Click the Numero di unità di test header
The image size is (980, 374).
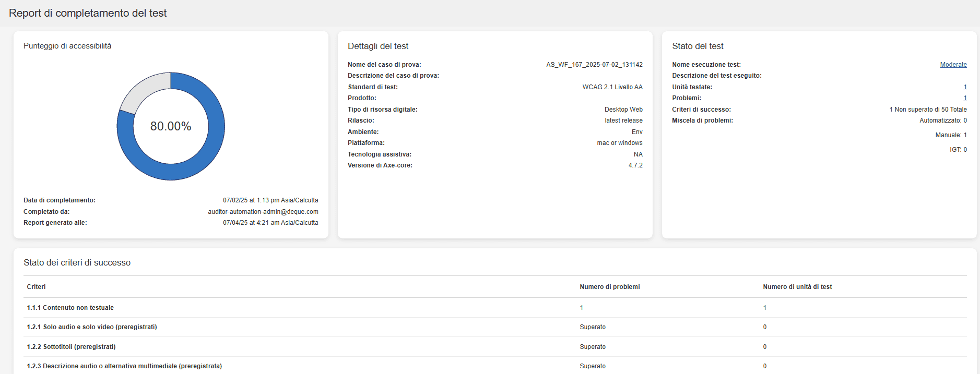tap(797, 287)
